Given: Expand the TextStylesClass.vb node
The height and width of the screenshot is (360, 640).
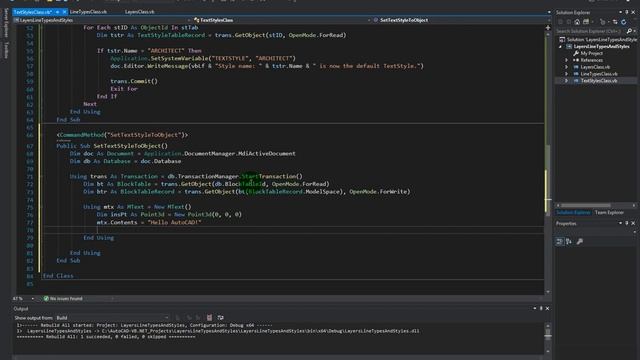Looking at the screenshot, I should [x=567, y=81].
